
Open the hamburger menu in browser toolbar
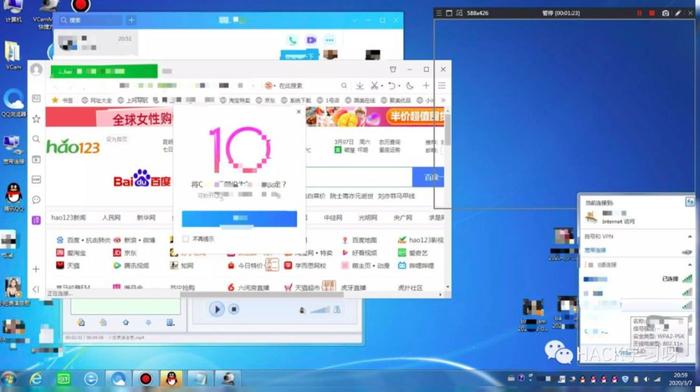[442, 85]
